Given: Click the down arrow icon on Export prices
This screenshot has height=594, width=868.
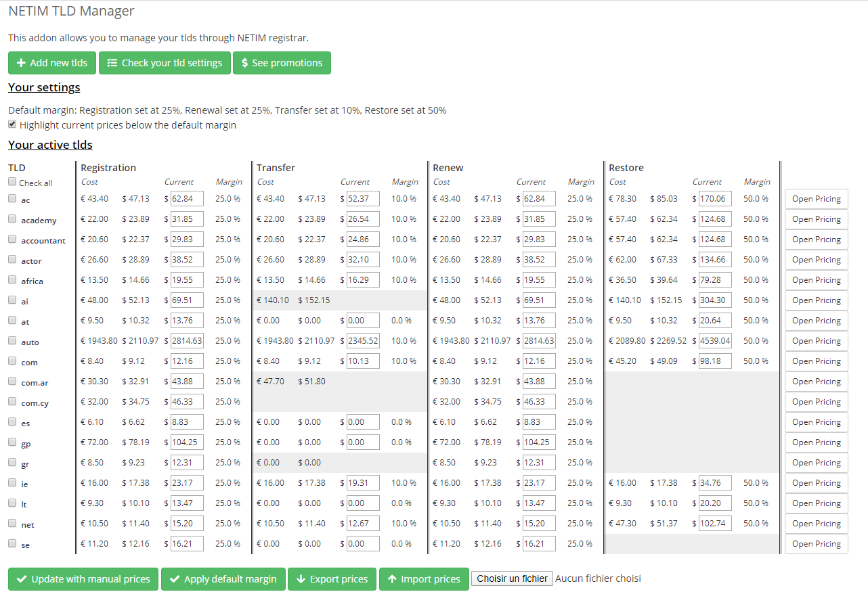Looking at the screenshot, I should pyautogui.click(x=301, y=579).
